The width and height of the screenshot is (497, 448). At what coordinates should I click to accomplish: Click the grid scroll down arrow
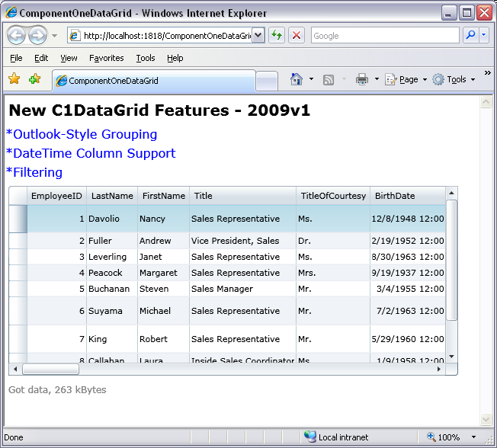pyautogui.click(x=452, y=357)
